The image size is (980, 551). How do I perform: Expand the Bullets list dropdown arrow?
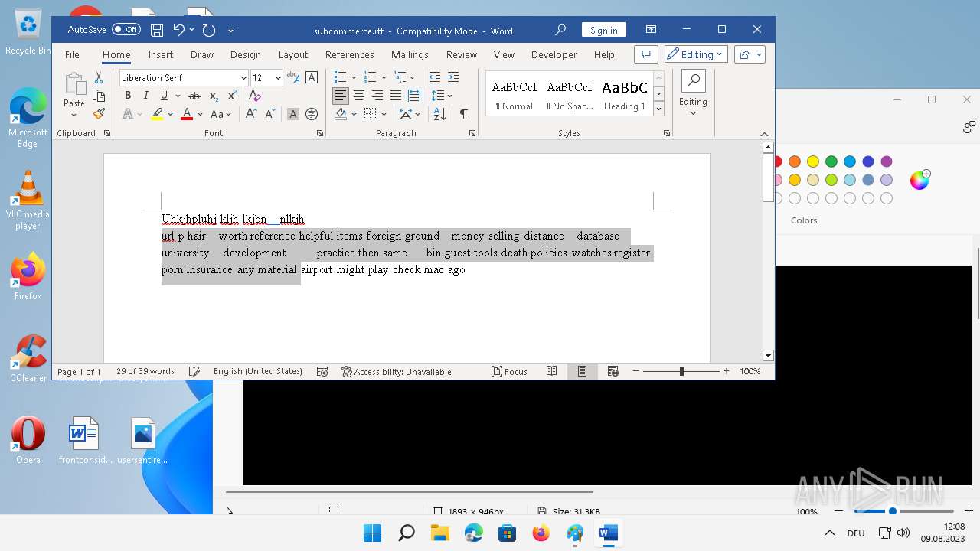(x=354, y=77)
